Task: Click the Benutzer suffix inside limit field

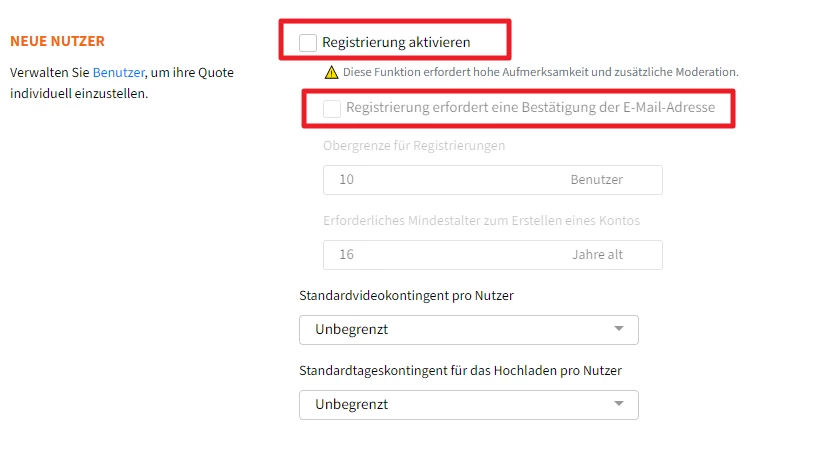Action: point(597,180)
